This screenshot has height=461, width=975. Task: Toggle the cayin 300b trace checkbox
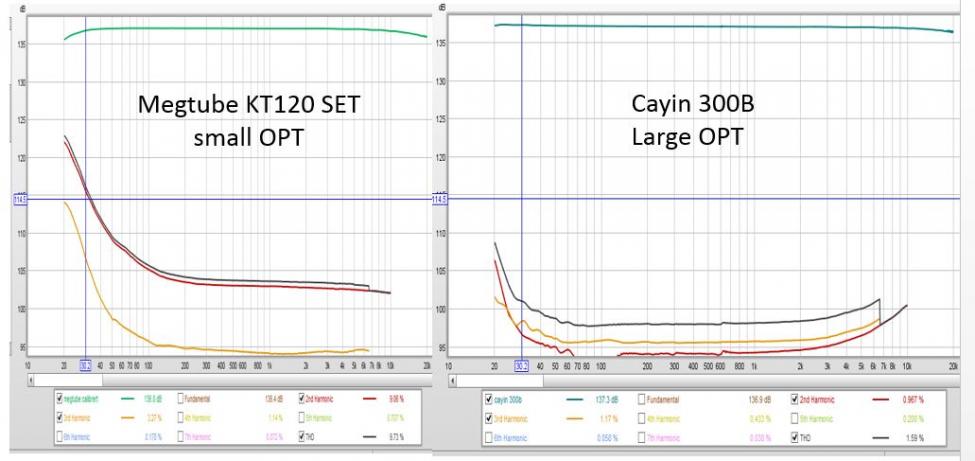coord(489,399)
